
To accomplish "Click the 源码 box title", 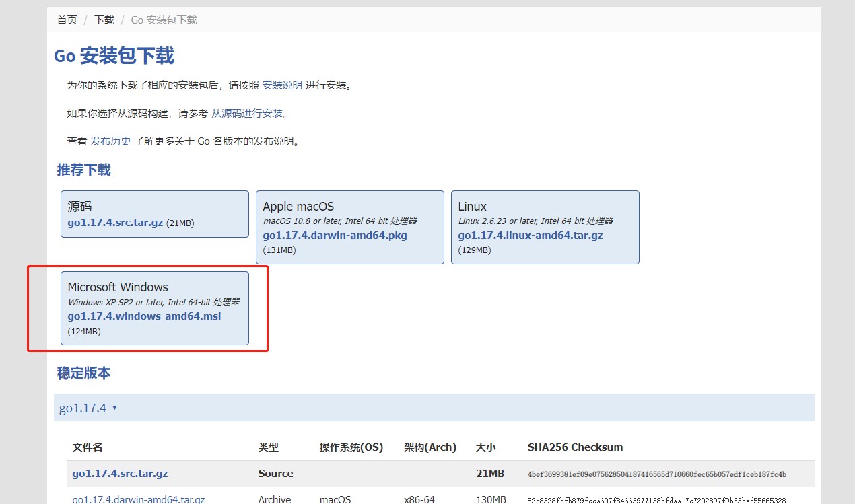I will [x=79, y=207].
